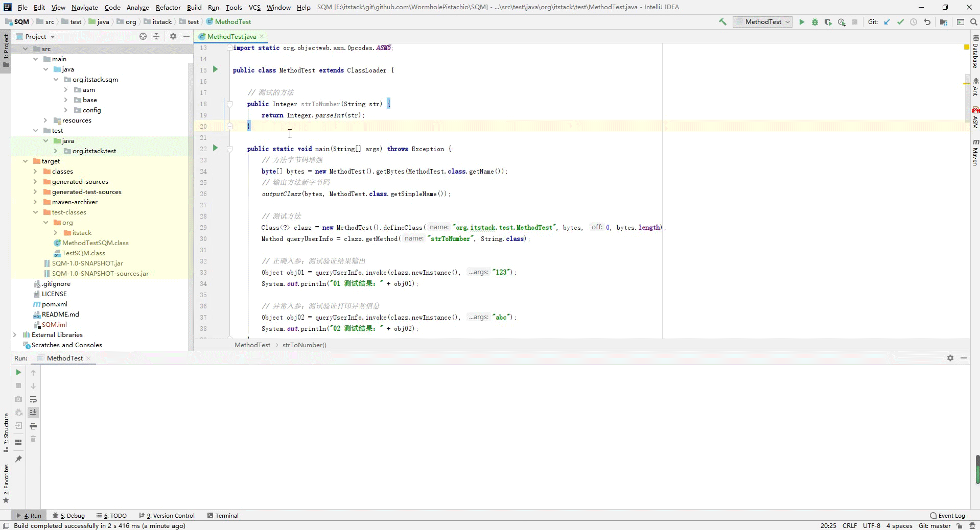
Task: Switch to the Terminal tool window tab
Action: click(x=223, y=516)
